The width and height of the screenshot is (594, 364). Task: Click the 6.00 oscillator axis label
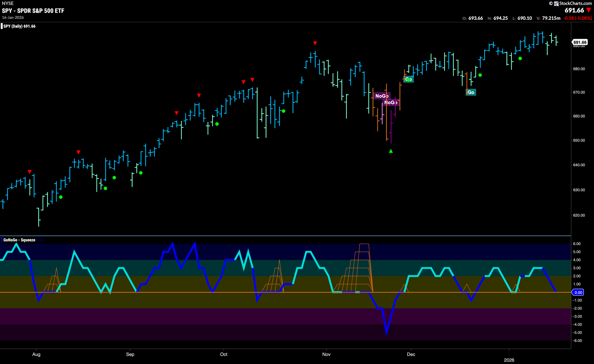(x=577, y=244)
